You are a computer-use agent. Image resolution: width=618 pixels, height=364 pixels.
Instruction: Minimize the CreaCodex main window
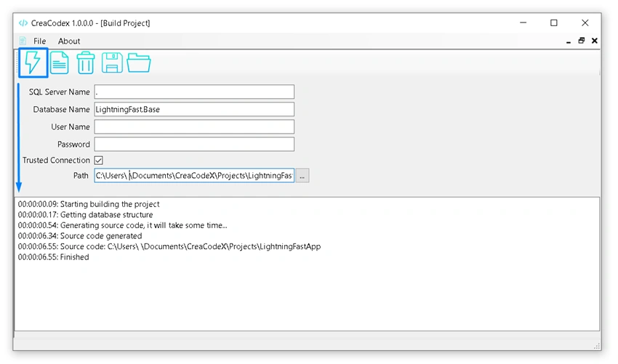click(523, 23)
